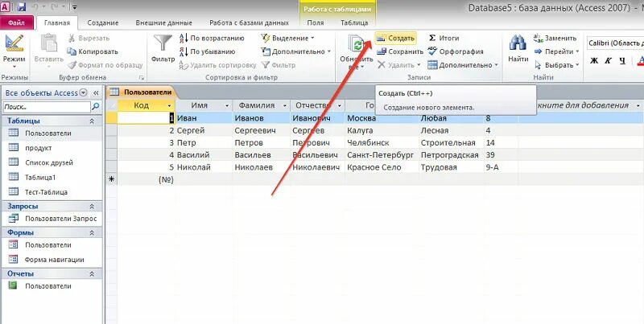Toggle italic К formatting
This screenshot has width=644, height=324.
pos(609,60)
